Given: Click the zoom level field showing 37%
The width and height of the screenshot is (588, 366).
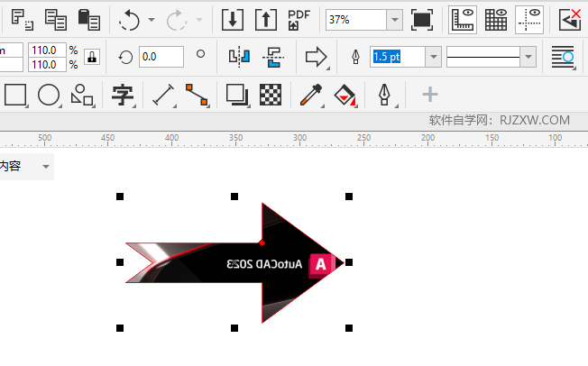Looking at the screenshot, I should [356, 20].
